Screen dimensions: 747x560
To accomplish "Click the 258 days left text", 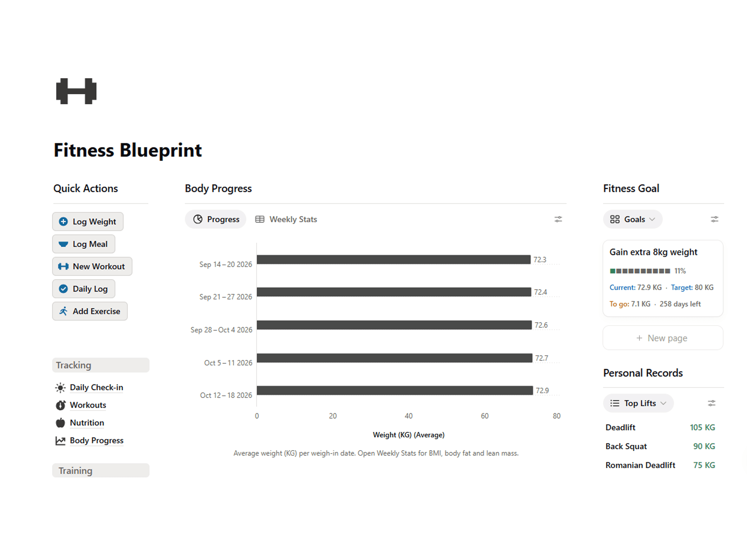I will [680, 304].
